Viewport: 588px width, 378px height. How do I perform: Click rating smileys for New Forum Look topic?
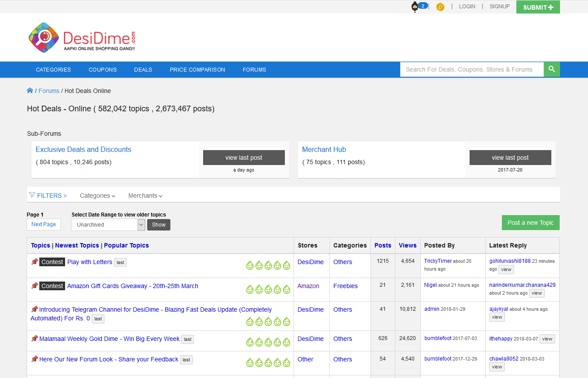coord(268,363)
